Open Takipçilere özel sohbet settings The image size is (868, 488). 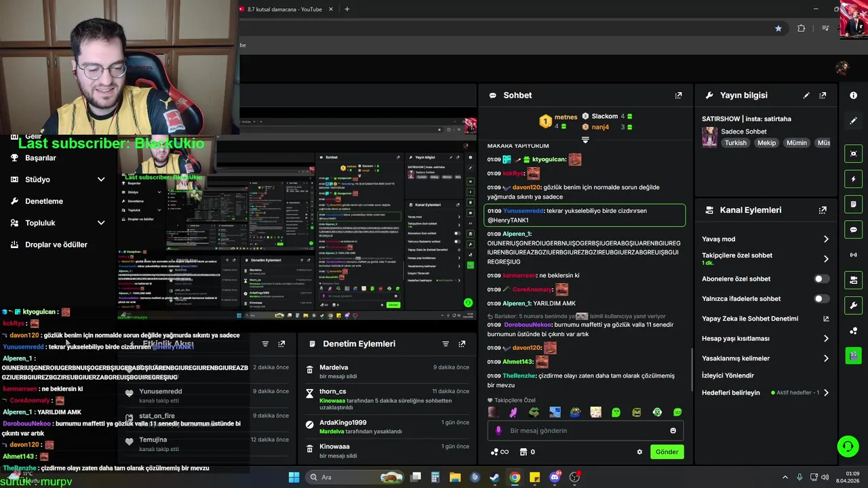(x=765, y=259)
